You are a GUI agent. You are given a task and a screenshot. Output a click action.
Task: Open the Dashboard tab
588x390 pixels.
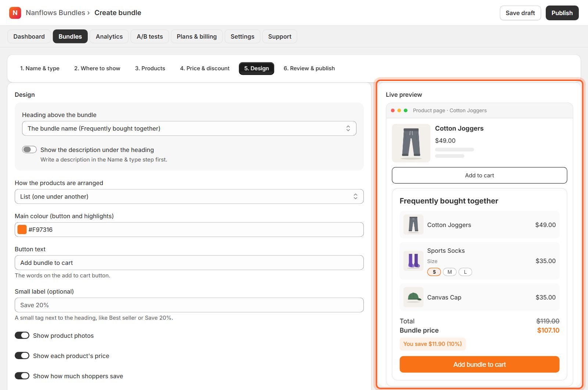tap(29, 36)
